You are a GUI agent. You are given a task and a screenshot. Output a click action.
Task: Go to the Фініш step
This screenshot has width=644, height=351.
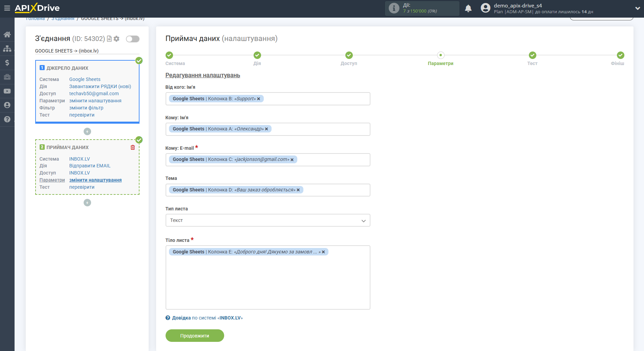tap(621, 55)
